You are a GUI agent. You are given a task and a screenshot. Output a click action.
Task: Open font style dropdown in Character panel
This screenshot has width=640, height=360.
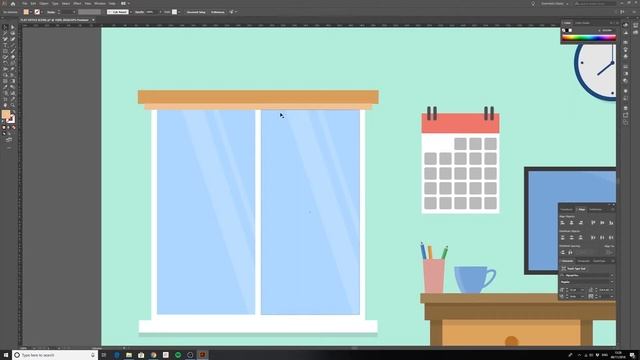coord(611,282)
